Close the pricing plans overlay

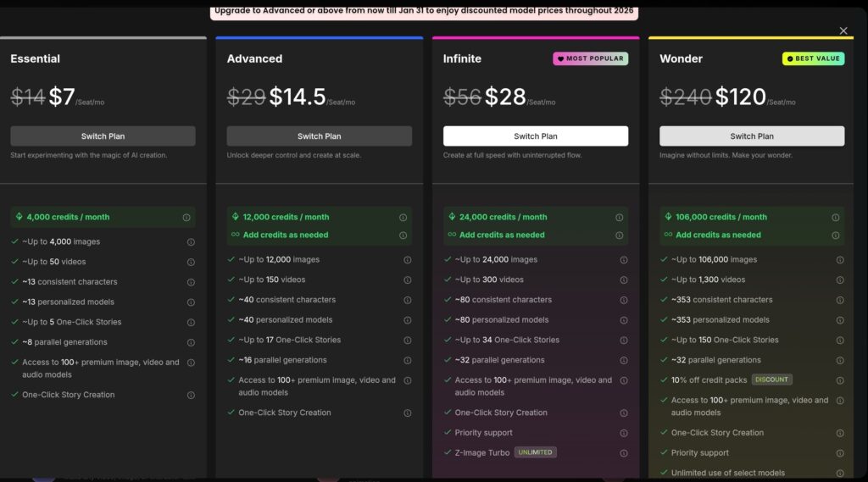pyautogui.click(x=843, y=31)
